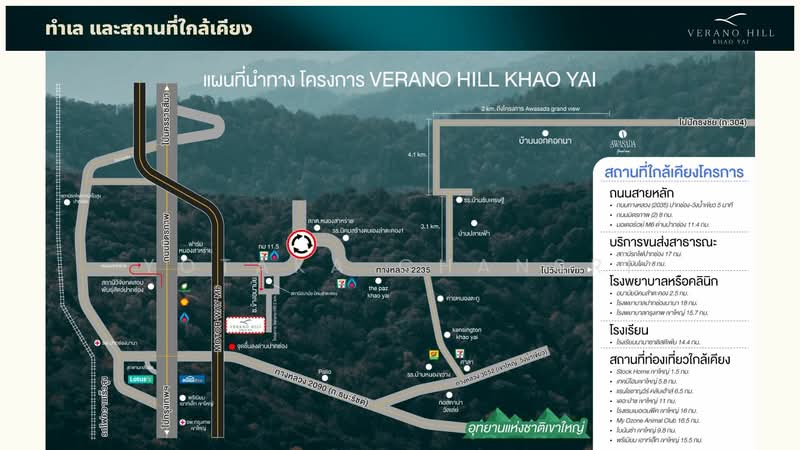Image resolution: width=800 pixels, height=450 pixels.
Task: Click the red dot at the Pak Chong checkpoint
Action: click(x=232, y=346)
